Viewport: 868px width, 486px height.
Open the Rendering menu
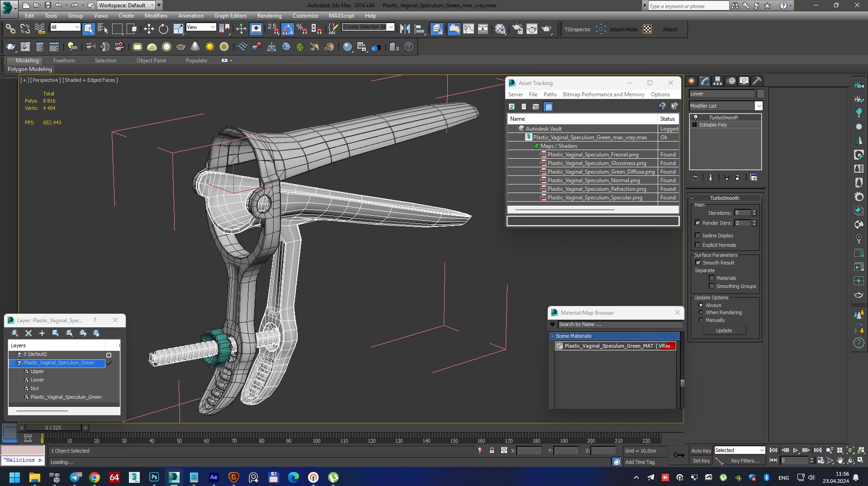click(x=269, y=15)
